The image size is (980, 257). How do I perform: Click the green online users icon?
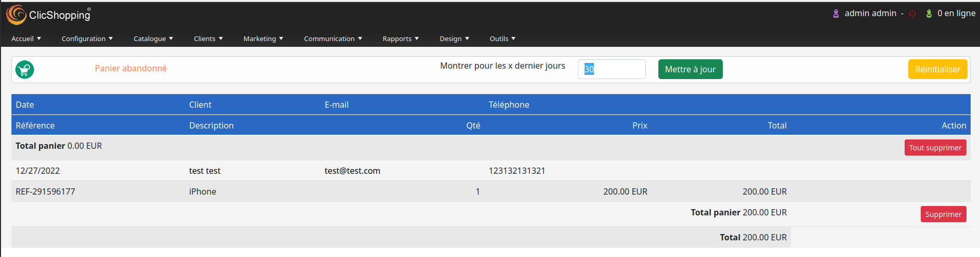tap(929, 14)
